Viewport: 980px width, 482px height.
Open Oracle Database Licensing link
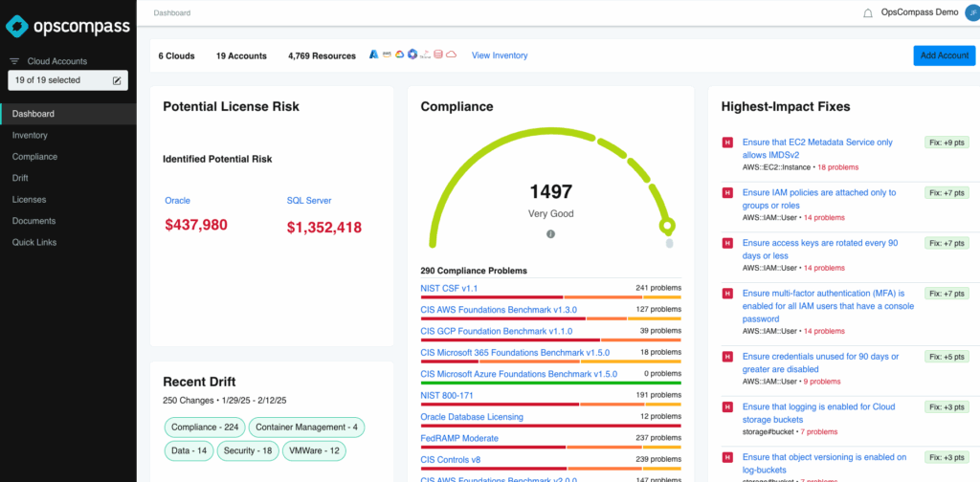click(x=472, y=416)
